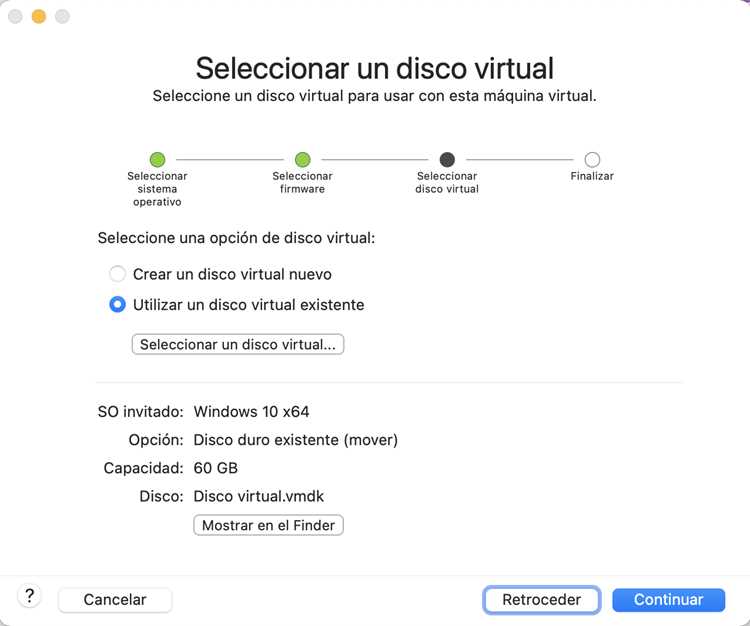Click 'Seleccione una opción de disco virtual:' label

coord(236,238)
